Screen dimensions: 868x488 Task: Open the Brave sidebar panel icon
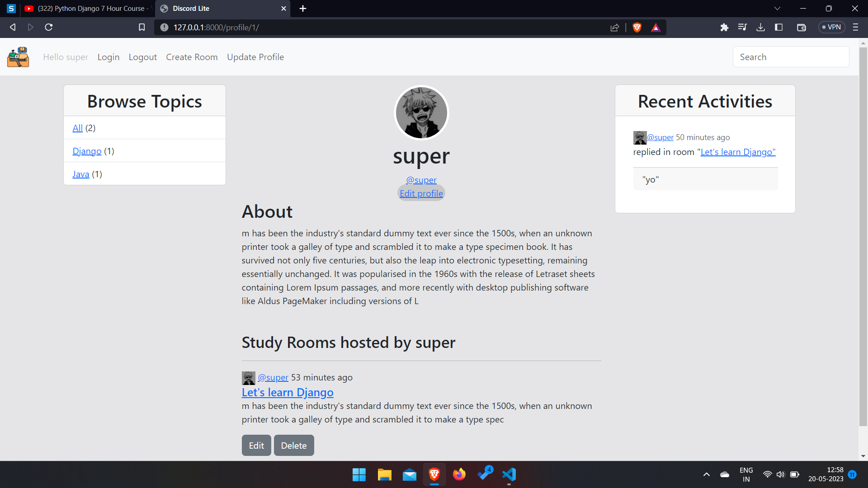(779, 27)
